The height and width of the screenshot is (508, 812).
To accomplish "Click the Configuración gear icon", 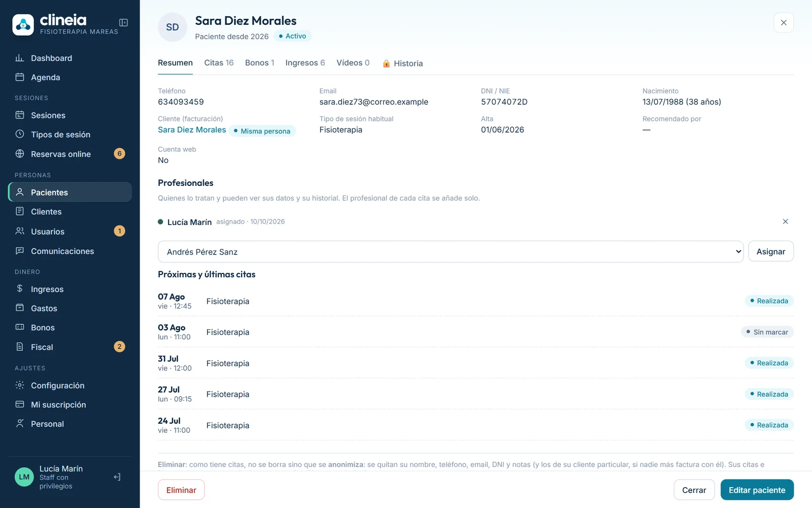I will click(x=20, y=385).
